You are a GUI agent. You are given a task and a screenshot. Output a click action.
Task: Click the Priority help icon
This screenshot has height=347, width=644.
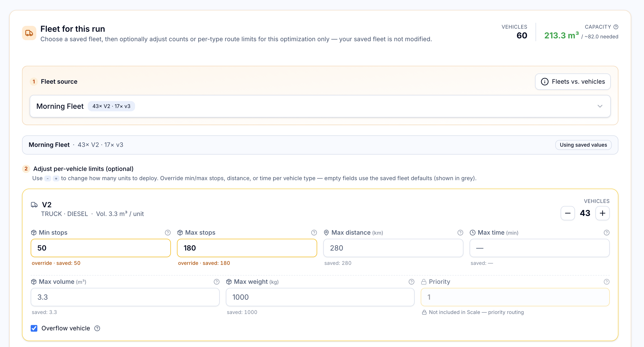coord(607,282)
